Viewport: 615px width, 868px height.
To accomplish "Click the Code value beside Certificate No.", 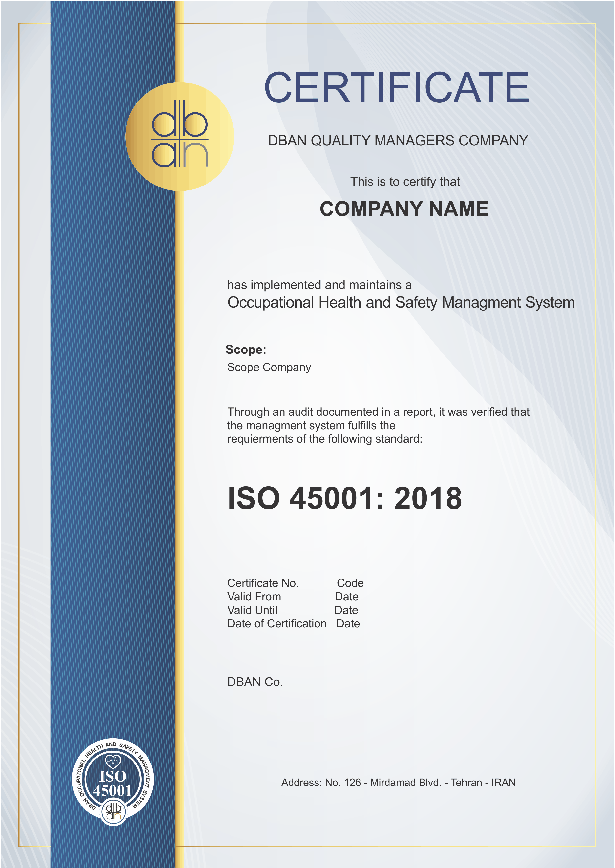I will [x=350, y=583].
